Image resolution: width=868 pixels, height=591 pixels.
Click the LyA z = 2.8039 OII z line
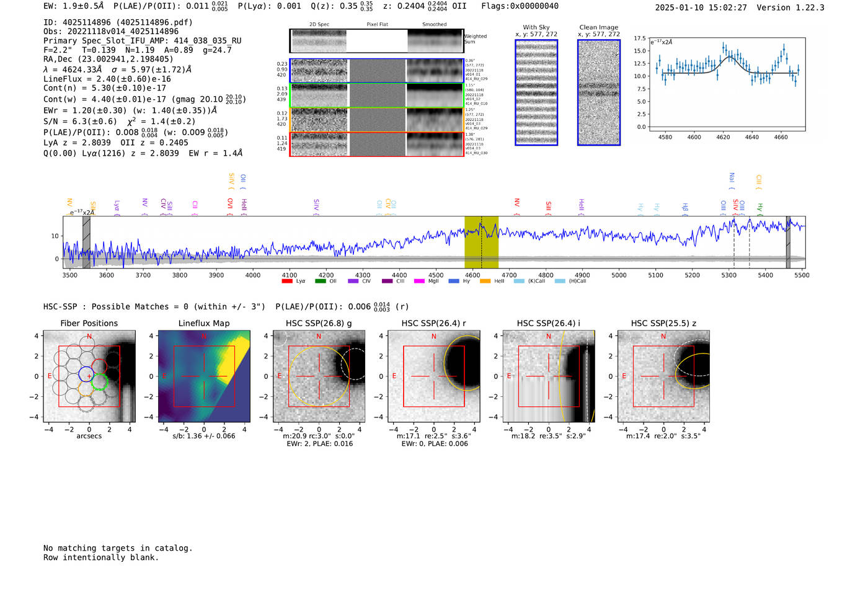[116, 143]
